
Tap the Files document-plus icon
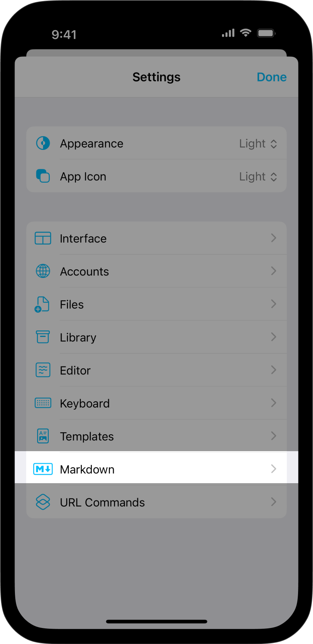42,304
